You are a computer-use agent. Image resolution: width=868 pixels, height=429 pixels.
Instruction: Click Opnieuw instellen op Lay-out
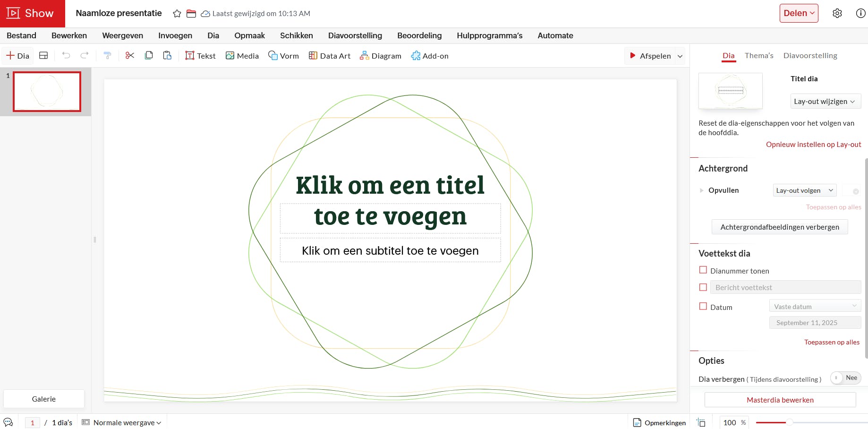813,144
